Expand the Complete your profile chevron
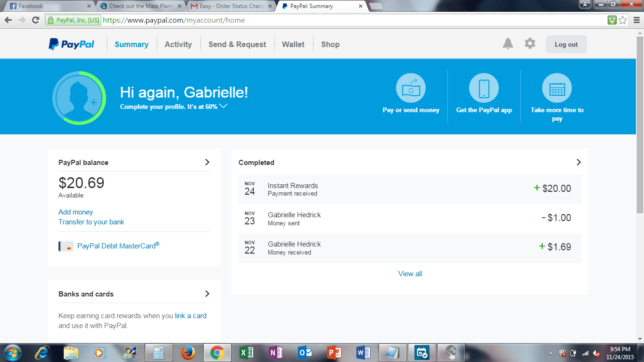This screenshot has height=362, width=644. (223, 106)
